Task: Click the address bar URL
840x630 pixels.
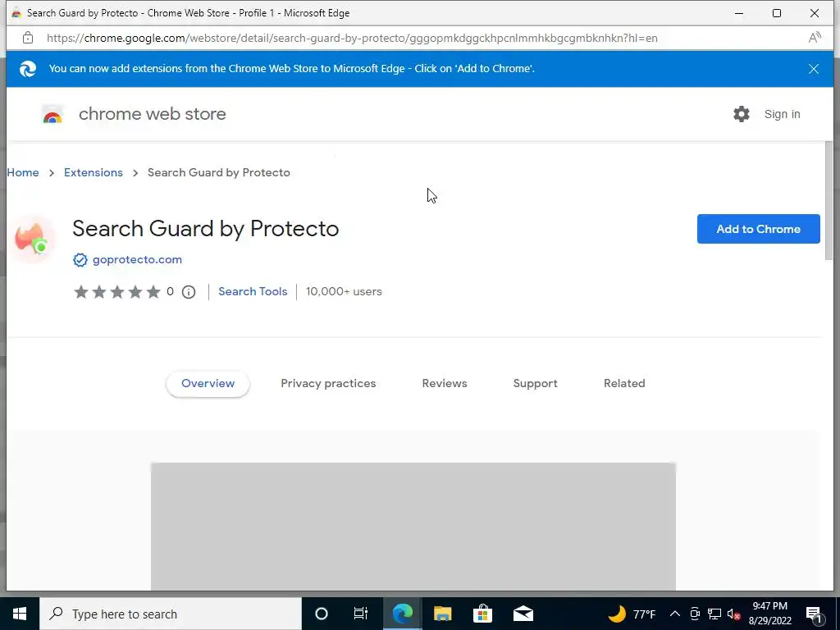Action: [x=352, y=38]
